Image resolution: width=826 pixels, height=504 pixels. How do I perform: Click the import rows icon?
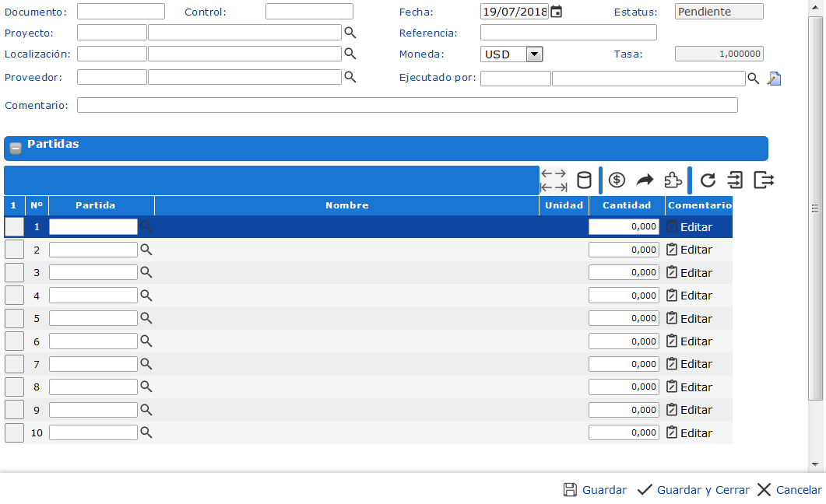point(735,180)
